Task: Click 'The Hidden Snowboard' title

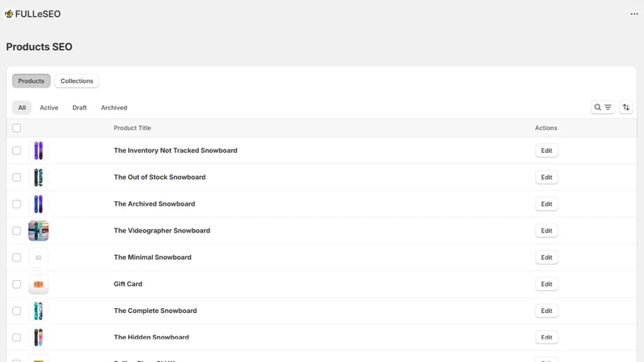Action: [x=151, y=337]
